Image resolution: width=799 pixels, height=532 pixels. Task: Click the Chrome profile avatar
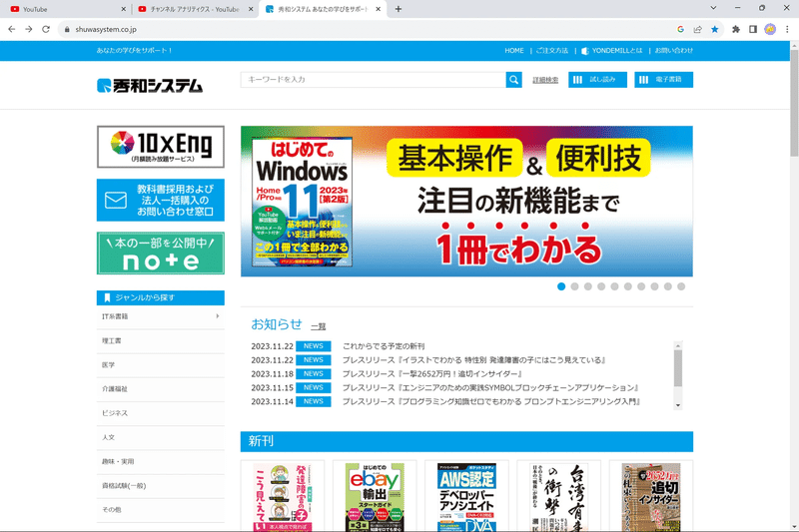pos(770,30)
